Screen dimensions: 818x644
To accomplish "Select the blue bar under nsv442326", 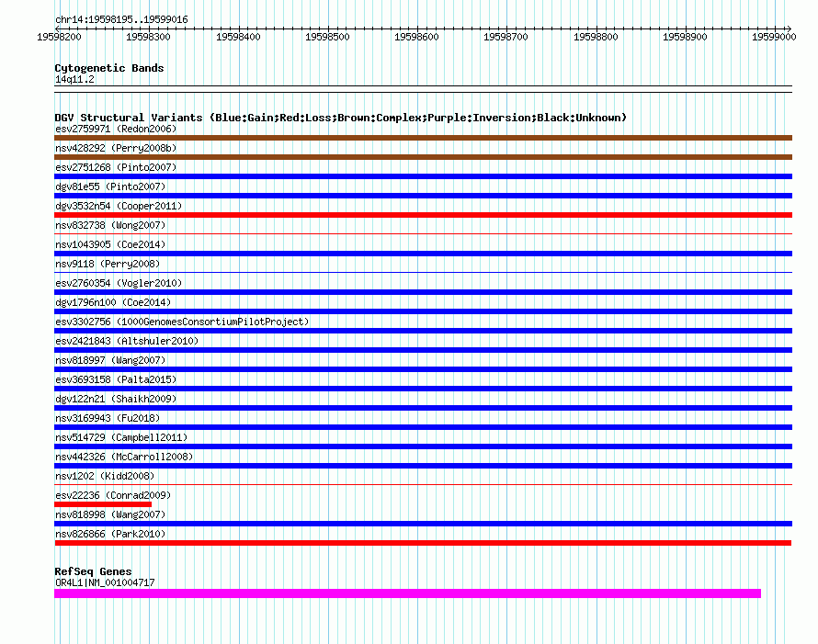I will [423, 466].
